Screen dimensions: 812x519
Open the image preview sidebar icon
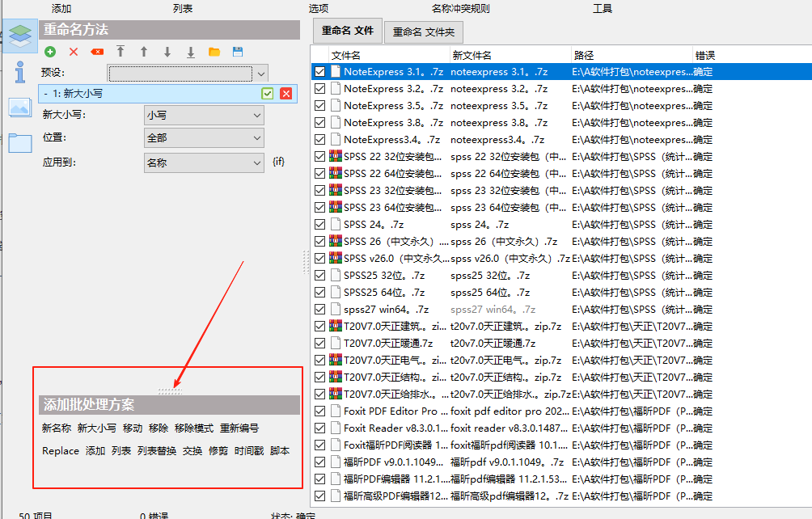click(20, 107)
